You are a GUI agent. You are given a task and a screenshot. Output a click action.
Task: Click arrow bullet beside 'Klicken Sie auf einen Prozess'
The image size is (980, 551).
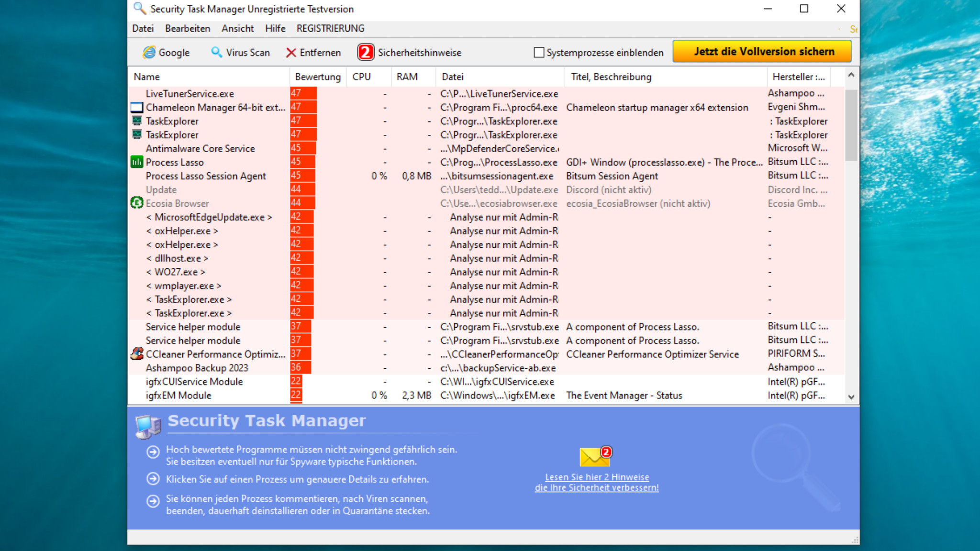pos(153,479)
